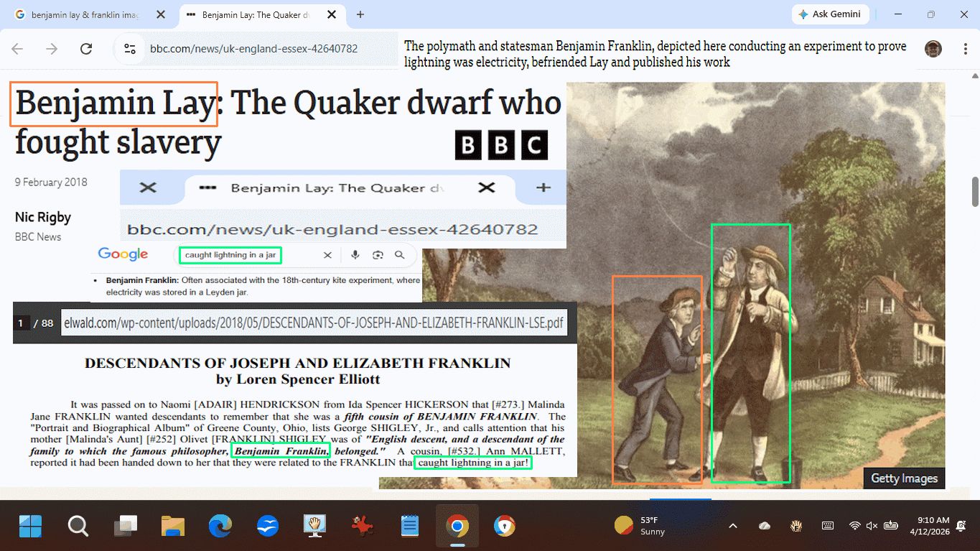Screen dimensions: 980x551
Task: Click the Task View taskbar icon
Action: pos(126,527)
